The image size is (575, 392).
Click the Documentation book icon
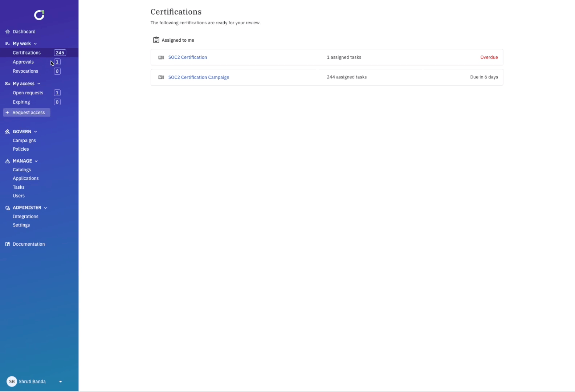coord(7,244)
